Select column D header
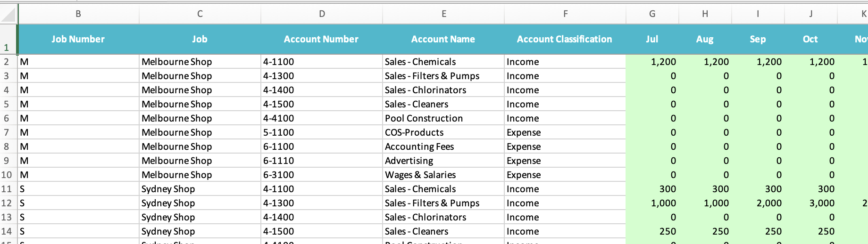Screen dimensions: 868x244 point(322,14)
